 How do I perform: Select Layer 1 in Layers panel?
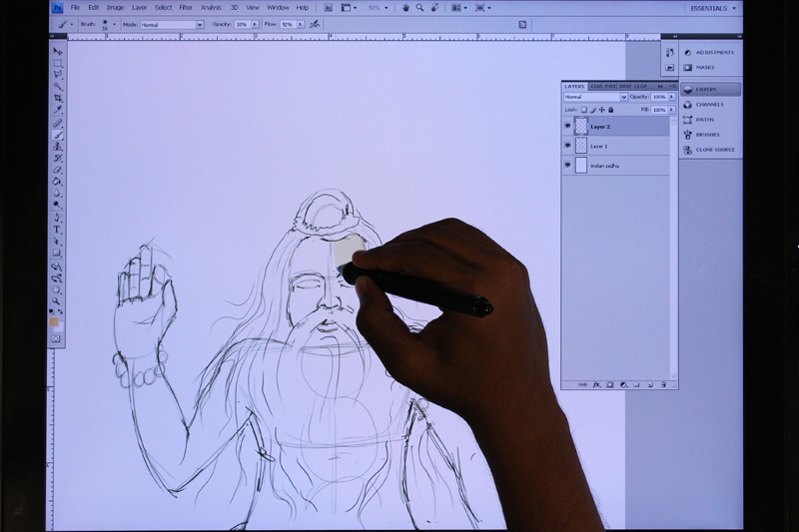(x=619, y=146)
